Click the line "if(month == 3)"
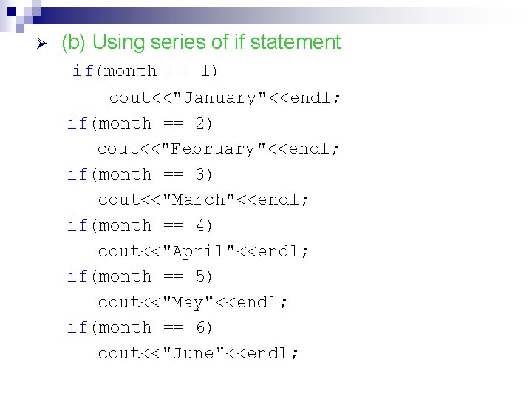532x399 pixels. (x=140, y=174)
